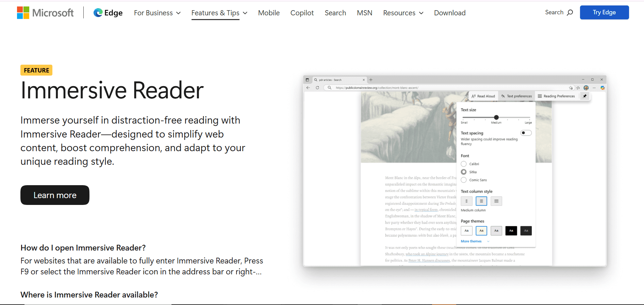Toggle the Text spacing switch
Screen dimensions: 644x305
click(526, 133)
